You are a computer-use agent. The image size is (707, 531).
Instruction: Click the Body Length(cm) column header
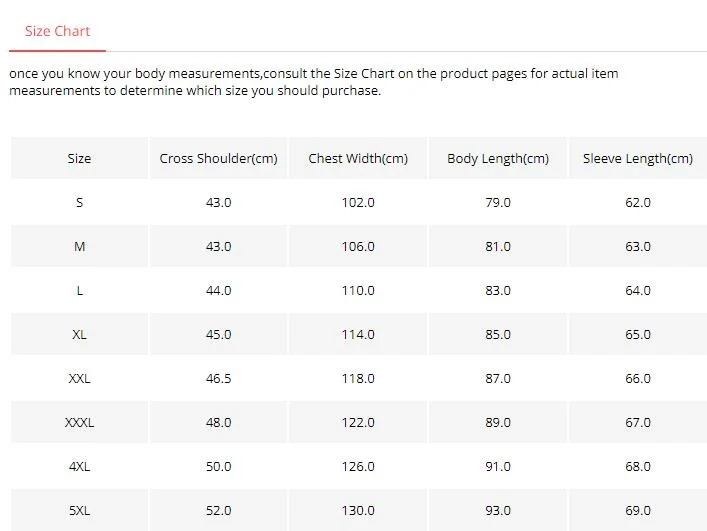click(x=498, y=159)
